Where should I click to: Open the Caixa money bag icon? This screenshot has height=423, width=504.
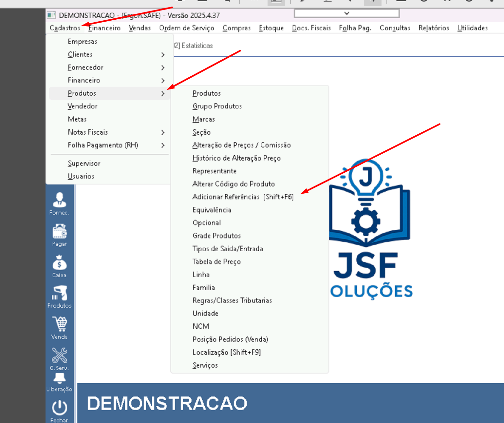pyautogui.click(x=59, y=266)
